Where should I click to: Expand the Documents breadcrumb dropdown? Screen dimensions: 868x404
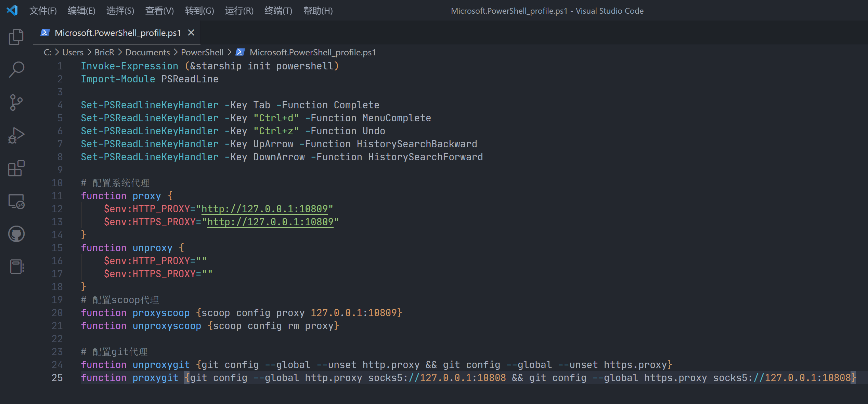[147, 52]
